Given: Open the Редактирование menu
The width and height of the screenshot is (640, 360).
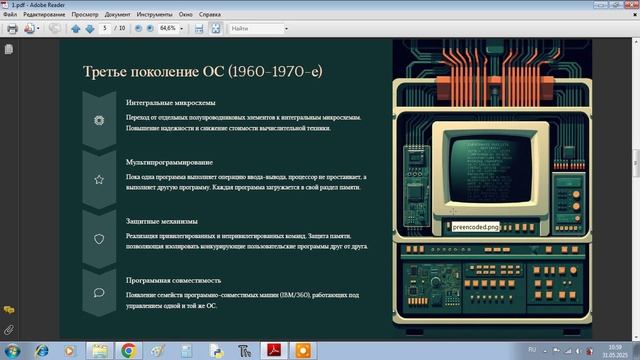Looking at the screenshot, I should 44,14.
